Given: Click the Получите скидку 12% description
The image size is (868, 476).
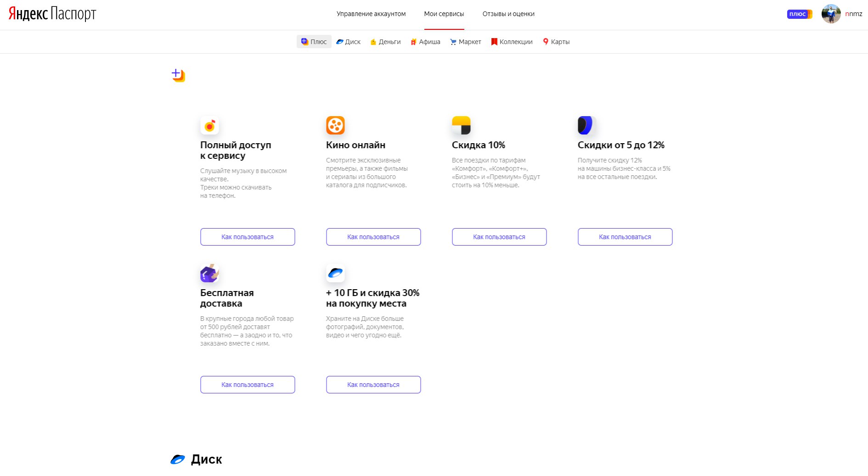Looking at the screenshot, I should (x=624, y=168).
